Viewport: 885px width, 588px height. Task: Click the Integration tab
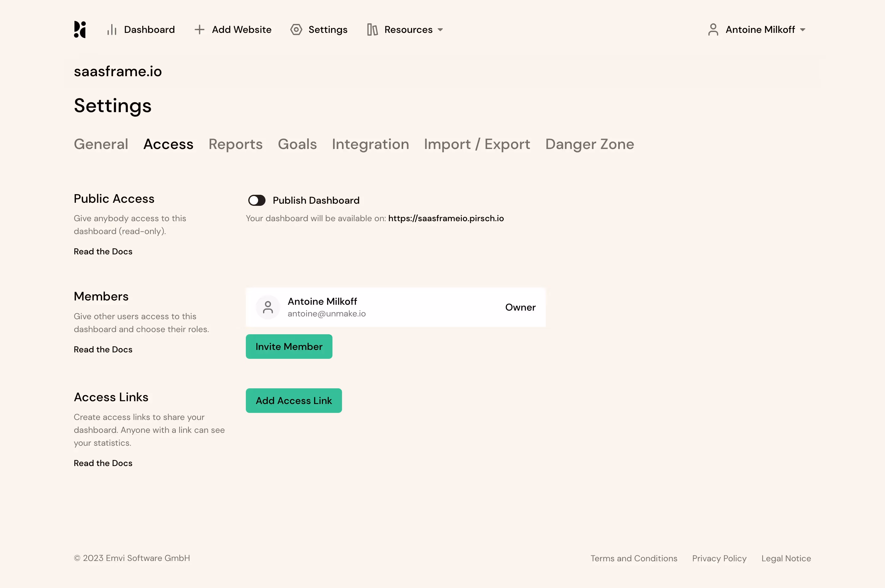click(x=370, y=144)
